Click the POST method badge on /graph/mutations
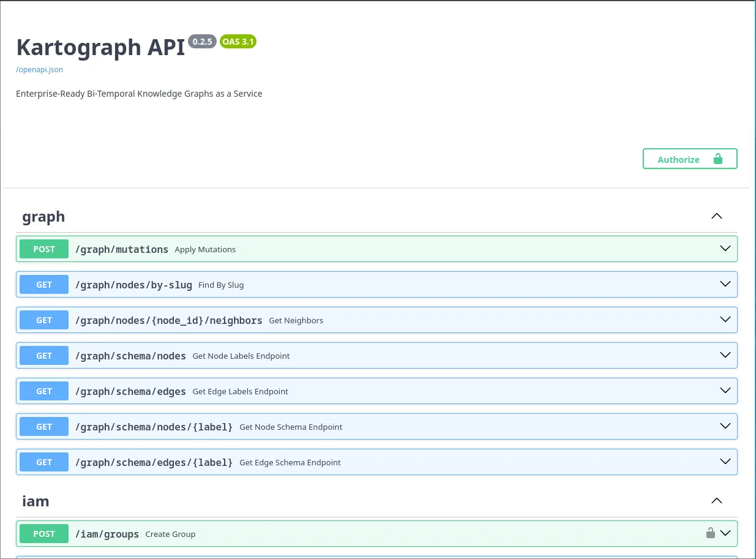This screenshot has height=559, width=756. click(x=43, y=249)
